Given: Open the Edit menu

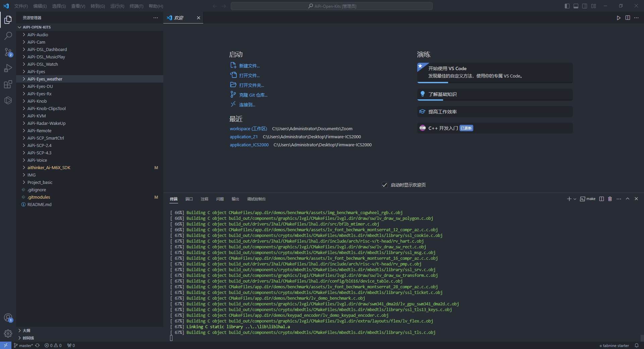Looking at the screenshot, I should tap(40, 6).
